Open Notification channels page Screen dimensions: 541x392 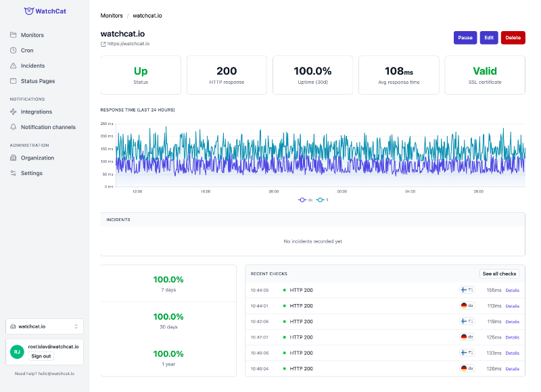48,127
